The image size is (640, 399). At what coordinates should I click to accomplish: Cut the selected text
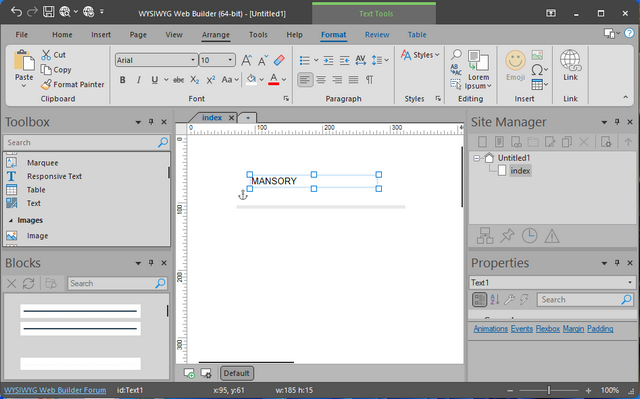pyautogui.click(x=53, y=55)
